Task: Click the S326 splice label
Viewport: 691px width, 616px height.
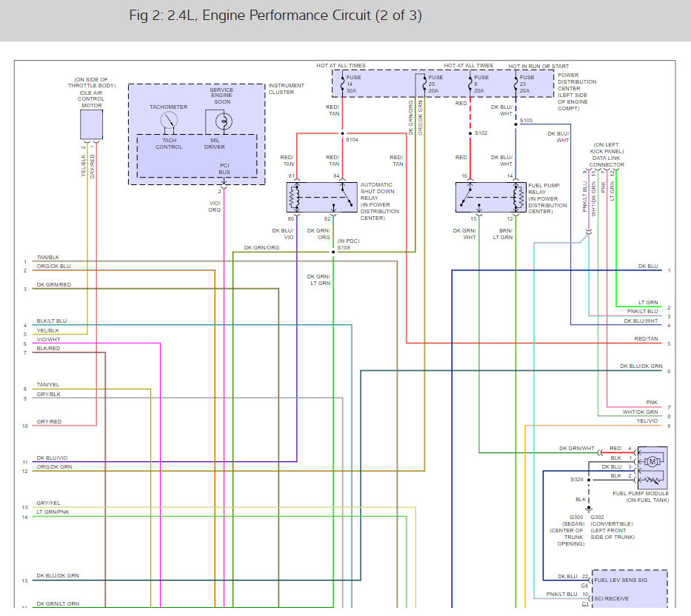Action: click(577, 480)
